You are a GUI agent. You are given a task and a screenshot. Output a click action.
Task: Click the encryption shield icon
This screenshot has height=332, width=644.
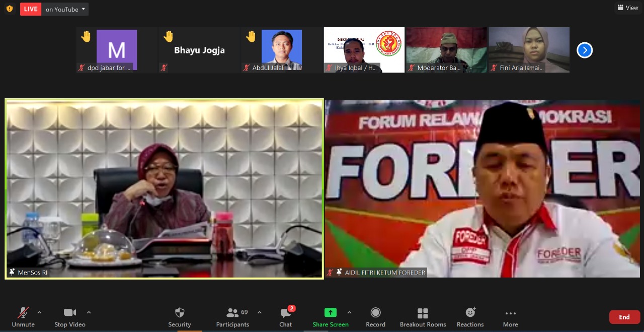click(9, 9)
